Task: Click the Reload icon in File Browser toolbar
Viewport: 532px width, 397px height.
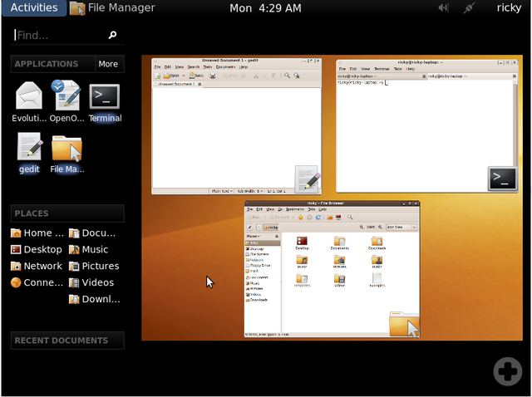Action: coord(318,218)
